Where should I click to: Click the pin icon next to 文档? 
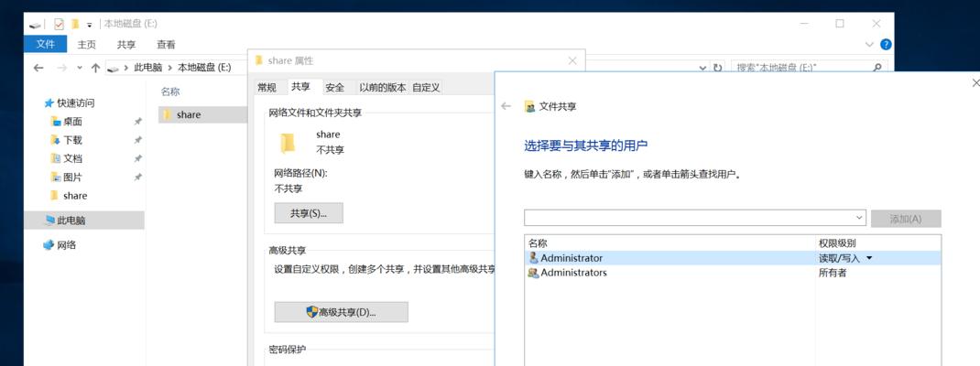tap(137, 158)
